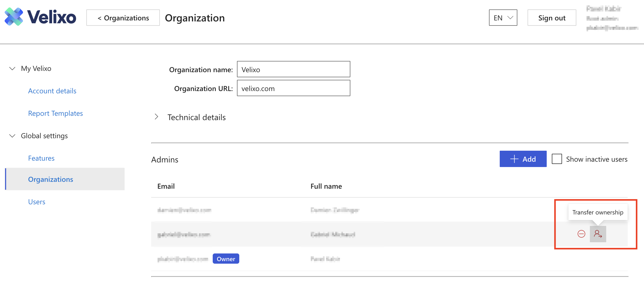This screenshot has height=281, width=644.
Task: Collapse the My Velixo menu group
Action: click(12, 68)
